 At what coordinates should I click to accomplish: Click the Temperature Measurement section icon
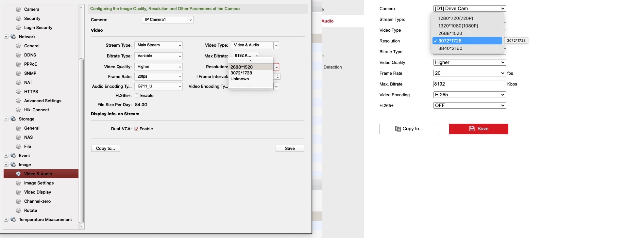pyautogui.click(x=13, y=220)
